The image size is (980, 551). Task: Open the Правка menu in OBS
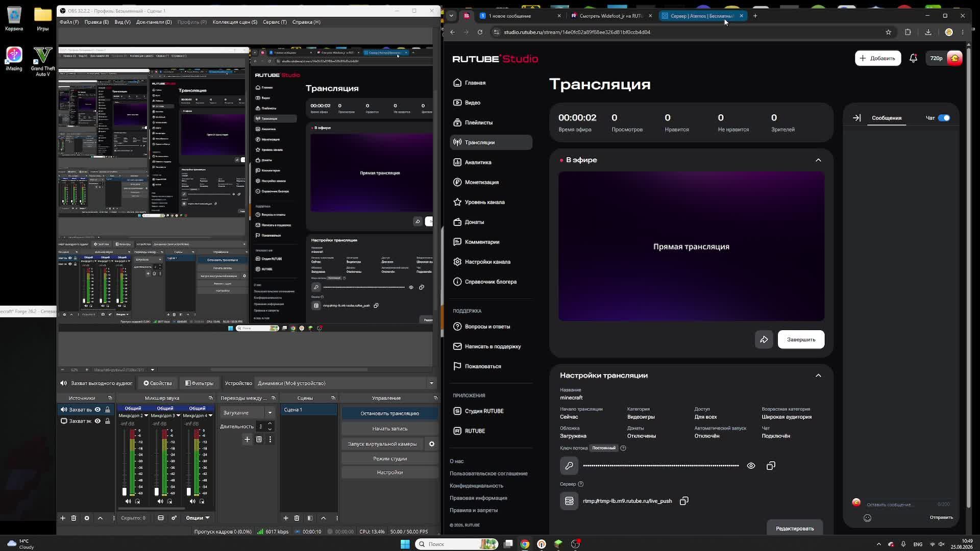96,22
